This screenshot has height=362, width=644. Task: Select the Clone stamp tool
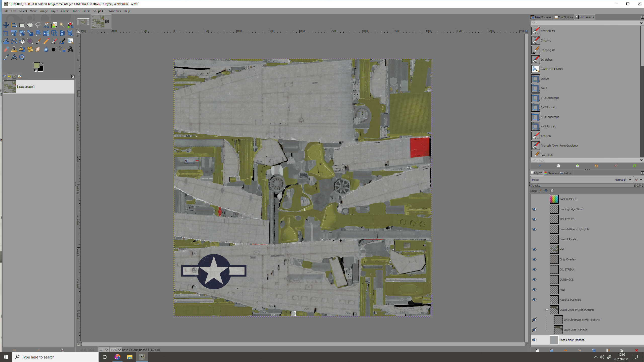pos(14,50)
